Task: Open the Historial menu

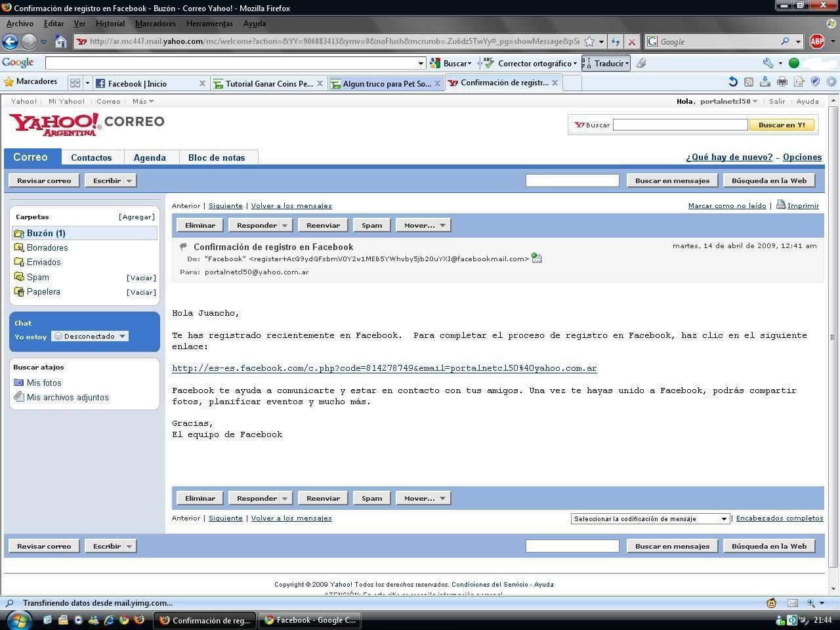Action: [x=110, y=24]
